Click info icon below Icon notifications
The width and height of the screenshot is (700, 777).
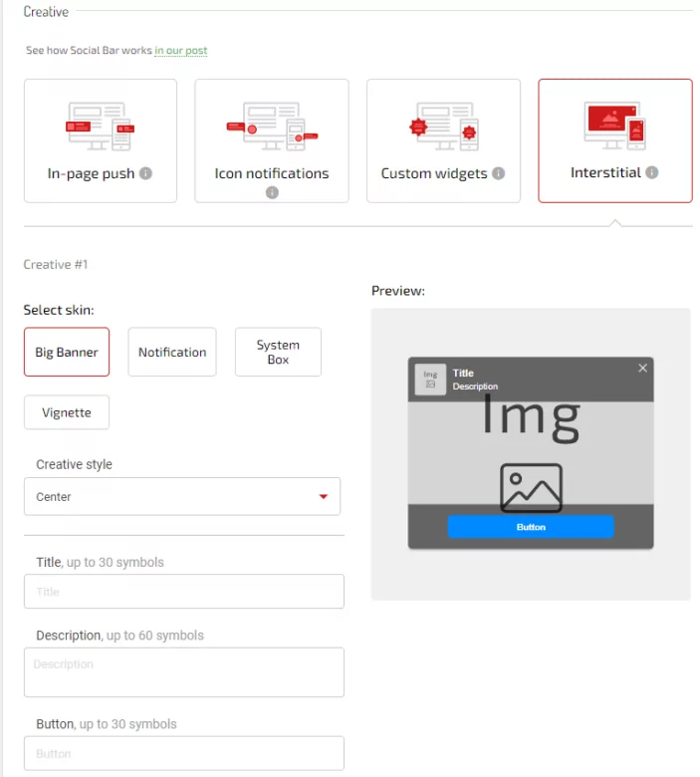coord(272,191)
